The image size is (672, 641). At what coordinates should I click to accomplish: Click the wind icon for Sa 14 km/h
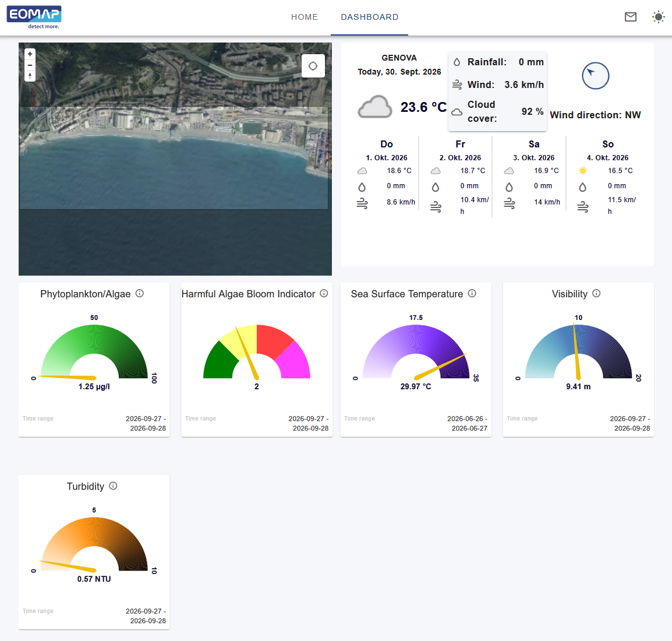click(x=509, y=203)
